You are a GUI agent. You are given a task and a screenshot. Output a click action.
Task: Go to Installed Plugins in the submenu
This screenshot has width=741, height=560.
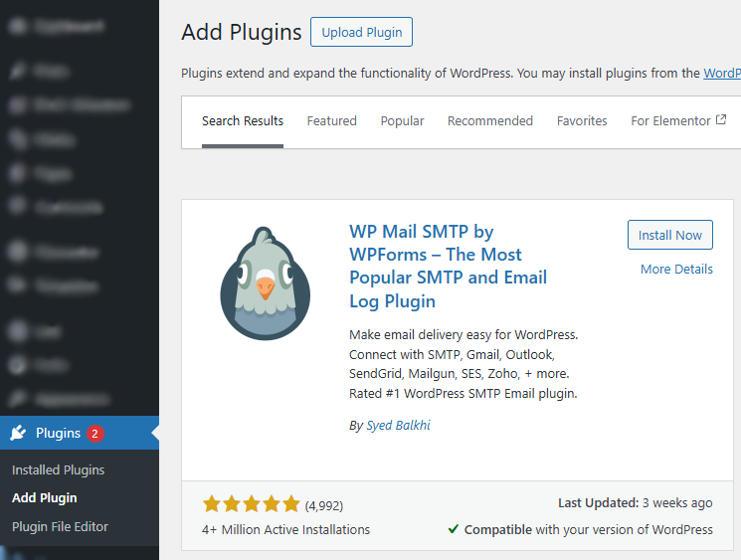58,469
